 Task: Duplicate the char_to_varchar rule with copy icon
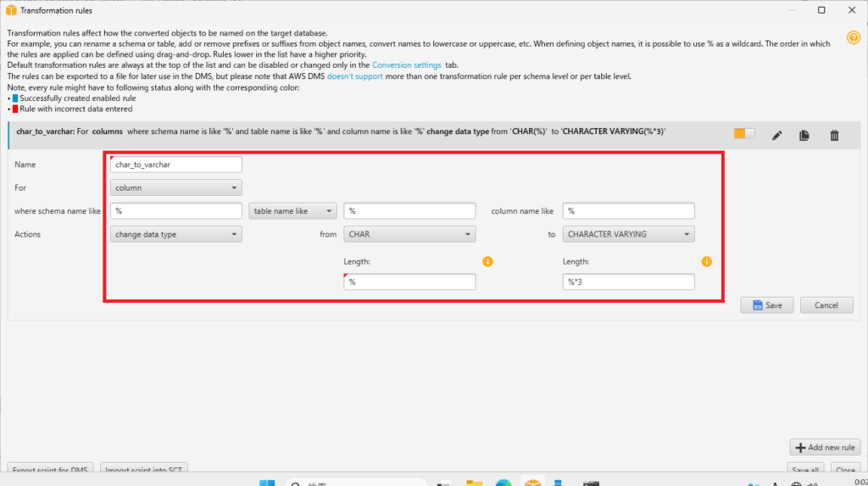pos(804,135)
